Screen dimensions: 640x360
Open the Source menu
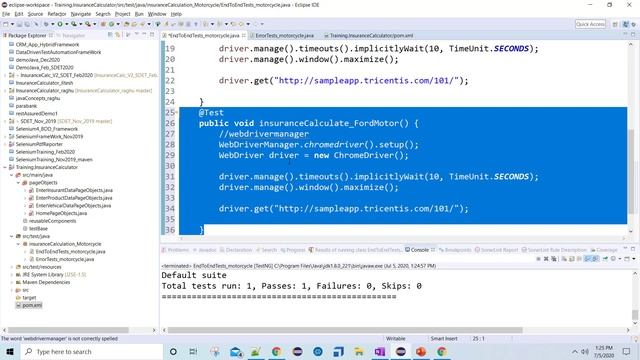pyautogui.click(x=35, y=14)
